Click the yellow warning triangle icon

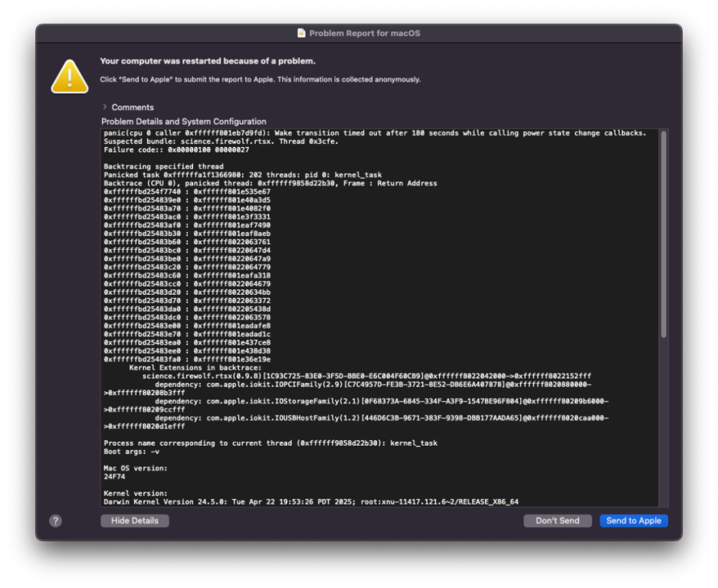click(70, 77)
